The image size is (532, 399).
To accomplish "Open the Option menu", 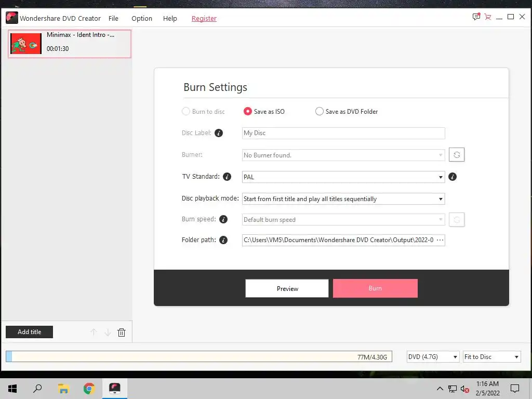I will pos(142,18).
